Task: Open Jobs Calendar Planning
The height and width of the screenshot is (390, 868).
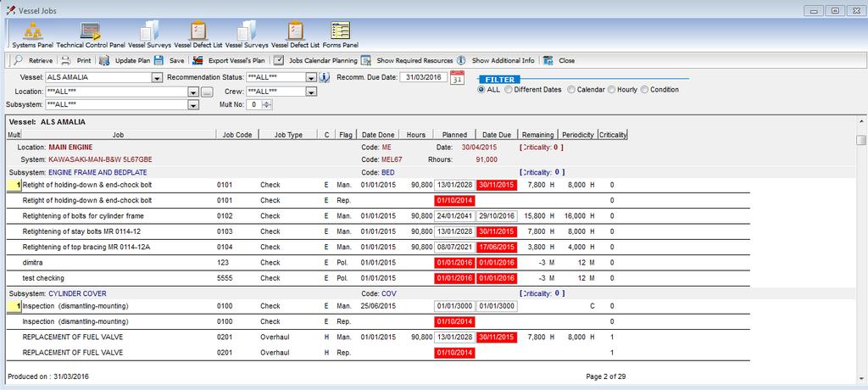Action: coord(316,60)
